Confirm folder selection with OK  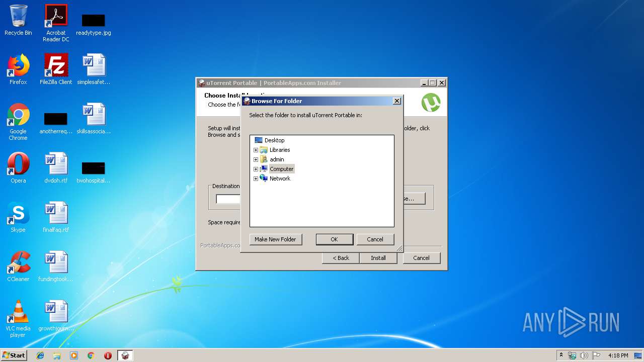[335, 239]
